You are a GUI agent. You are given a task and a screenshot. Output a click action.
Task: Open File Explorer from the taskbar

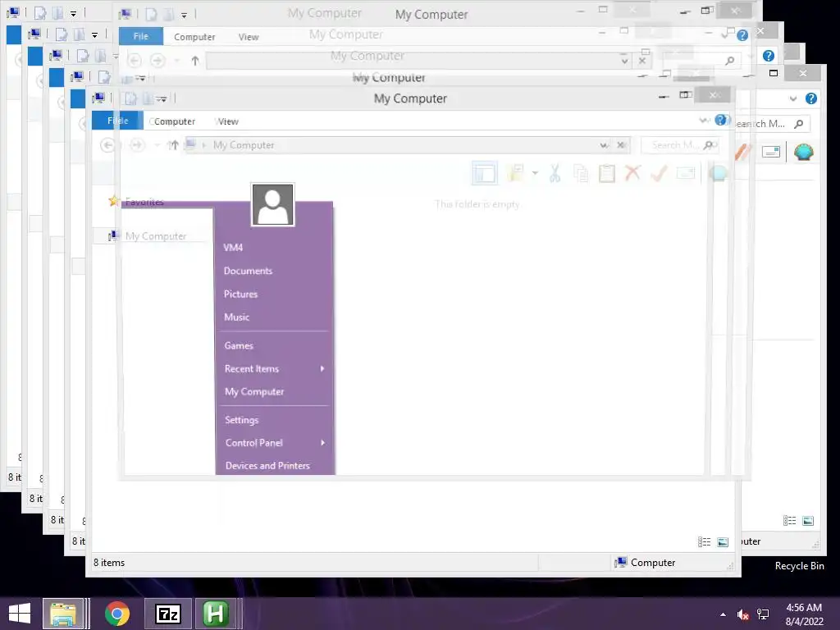coord(62,614)
